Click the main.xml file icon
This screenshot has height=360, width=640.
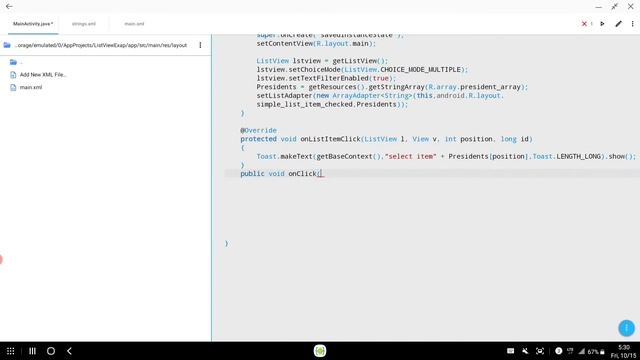13,87
